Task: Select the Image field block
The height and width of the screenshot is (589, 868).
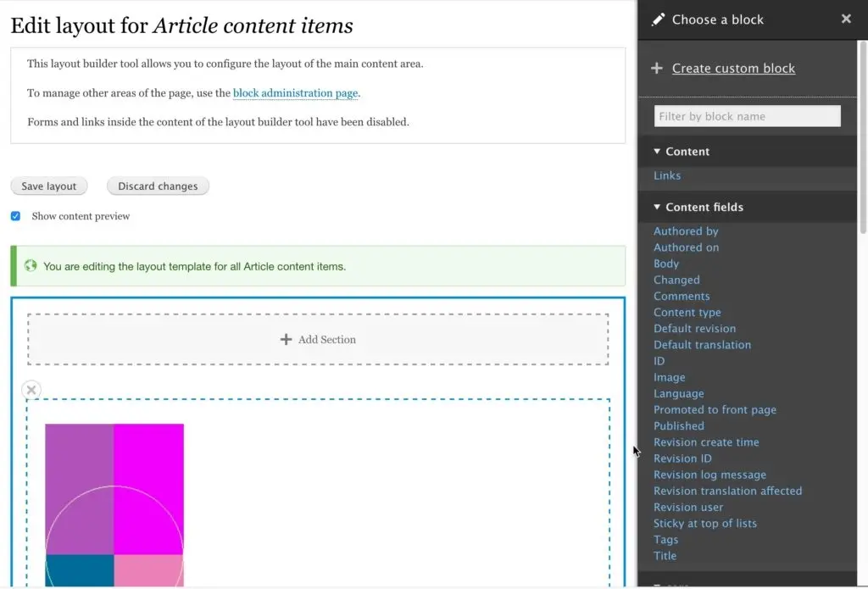Action: tap(670, 377)
